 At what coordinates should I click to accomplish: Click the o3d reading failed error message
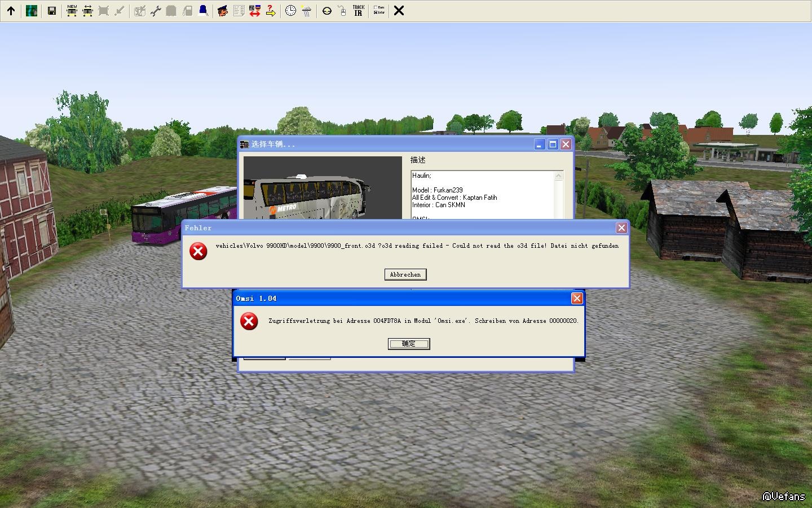point(417,246)
